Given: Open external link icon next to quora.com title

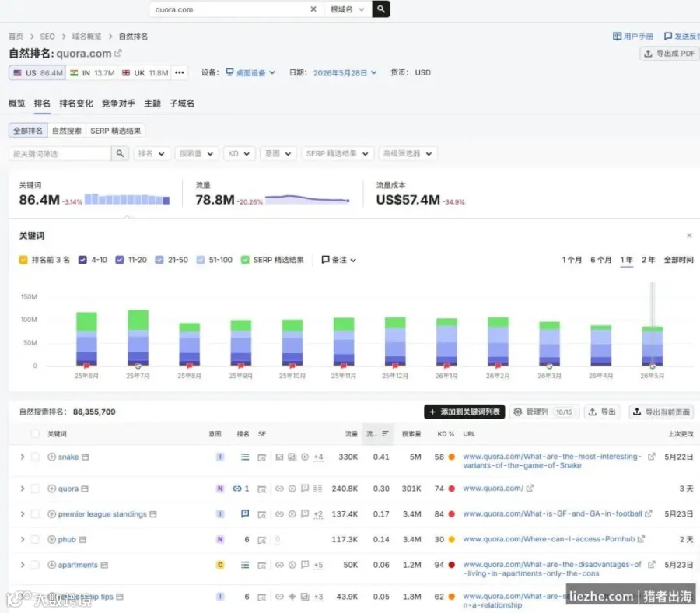Looking at the screenshot, I should click(x=118, y=53).
